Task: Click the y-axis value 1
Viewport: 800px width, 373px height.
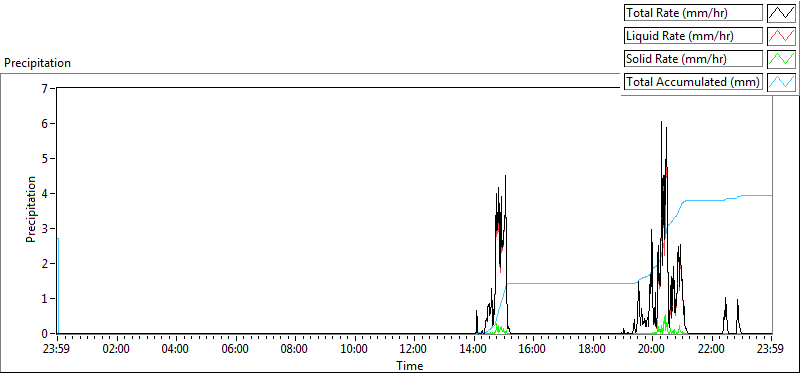Action: pos(44,299)
